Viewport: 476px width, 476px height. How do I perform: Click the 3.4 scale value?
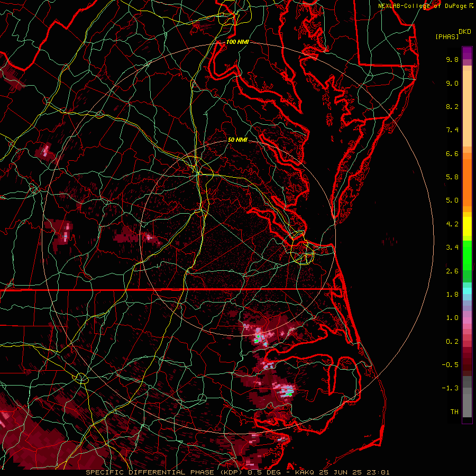click(x=452, y=248)
